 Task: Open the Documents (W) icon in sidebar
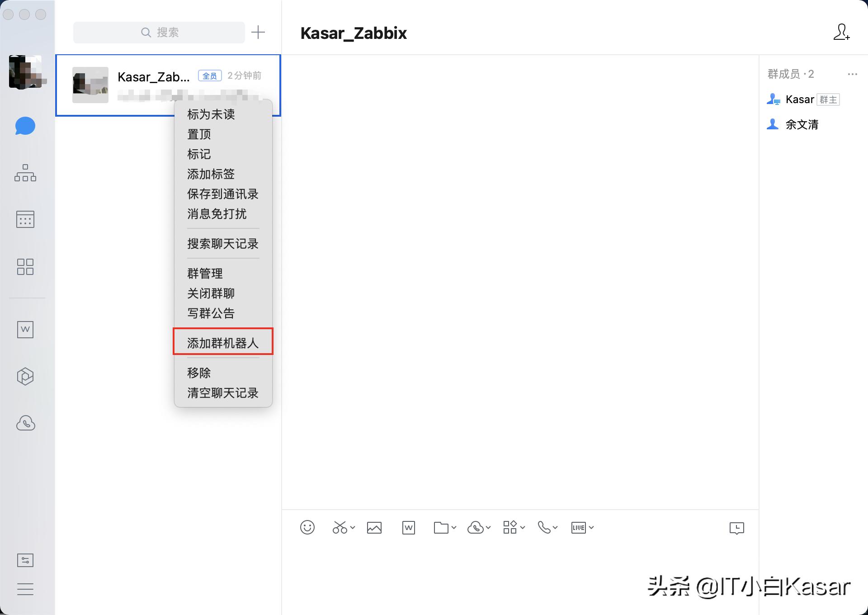click(25, 330)
